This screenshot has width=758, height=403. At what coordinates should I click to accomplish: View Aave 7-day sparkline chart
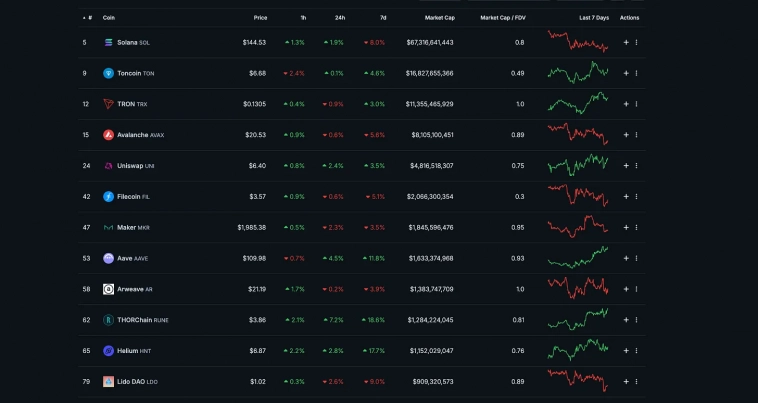(578, 257)
